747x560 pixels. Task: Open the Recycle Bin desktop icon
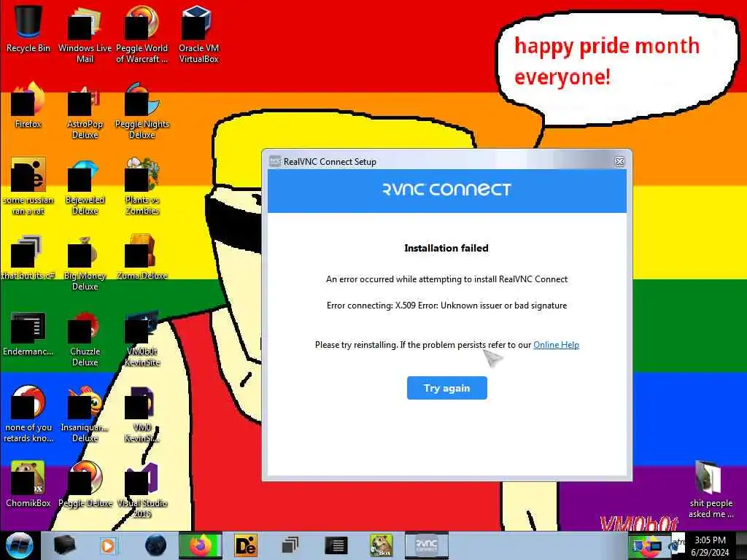tap(28, 28)
